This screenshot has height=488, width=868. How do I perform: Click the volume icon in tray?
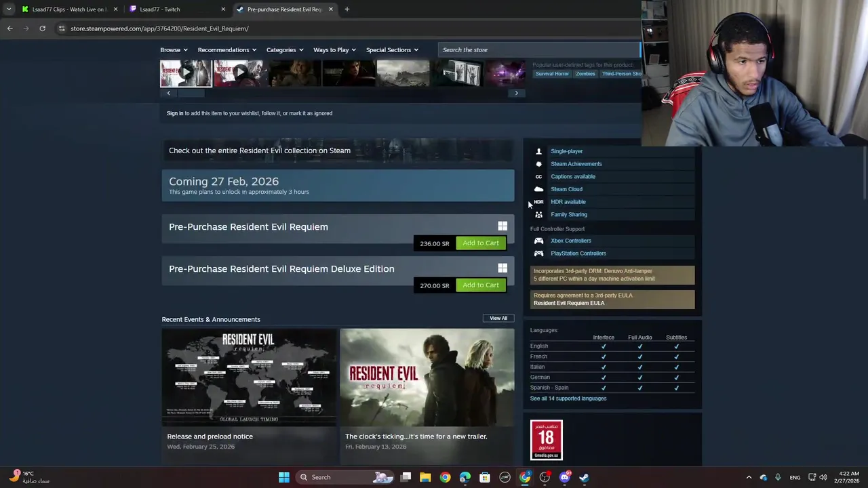(824, 477)
